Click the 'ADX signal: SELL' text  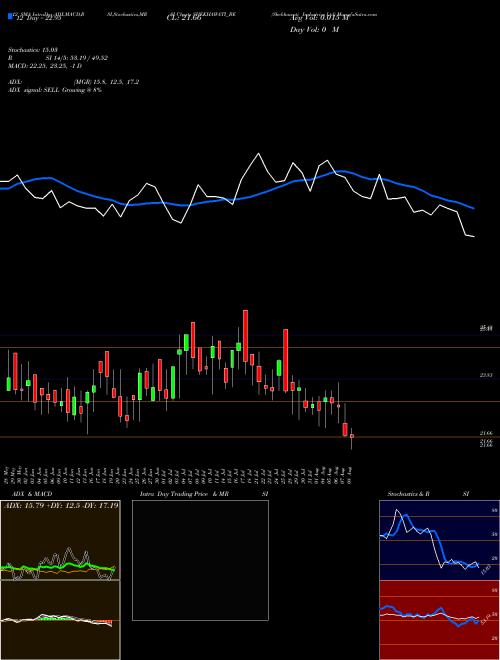34,90
